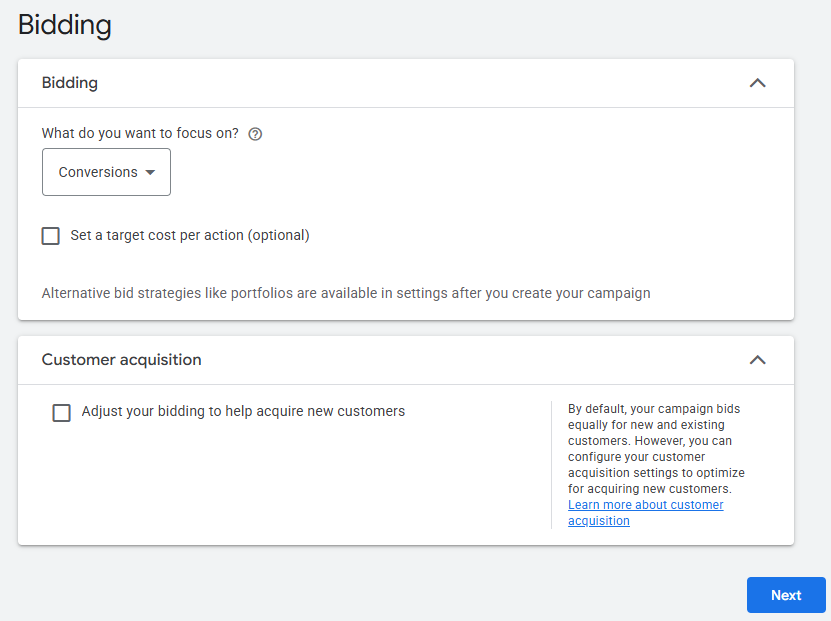Click the Bidding card header title
Screen dimensions: 831x621
(x=70, y=83)
